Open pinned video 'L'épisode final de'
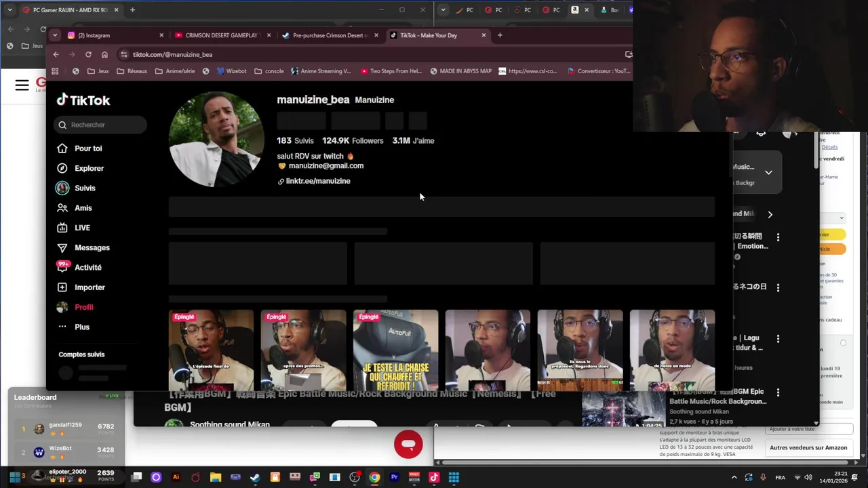This screenshot has height=488, width=868. click(x=211, y=350)
